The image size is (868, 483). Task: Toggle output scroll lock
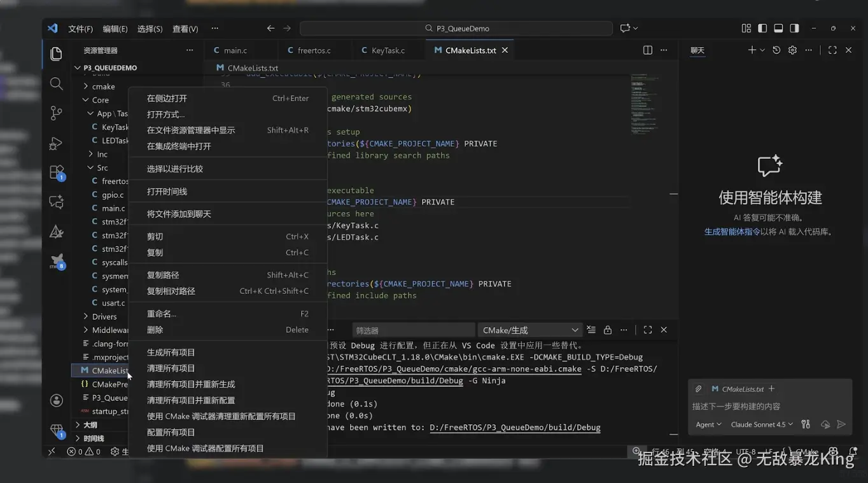[x=608, y=330]
